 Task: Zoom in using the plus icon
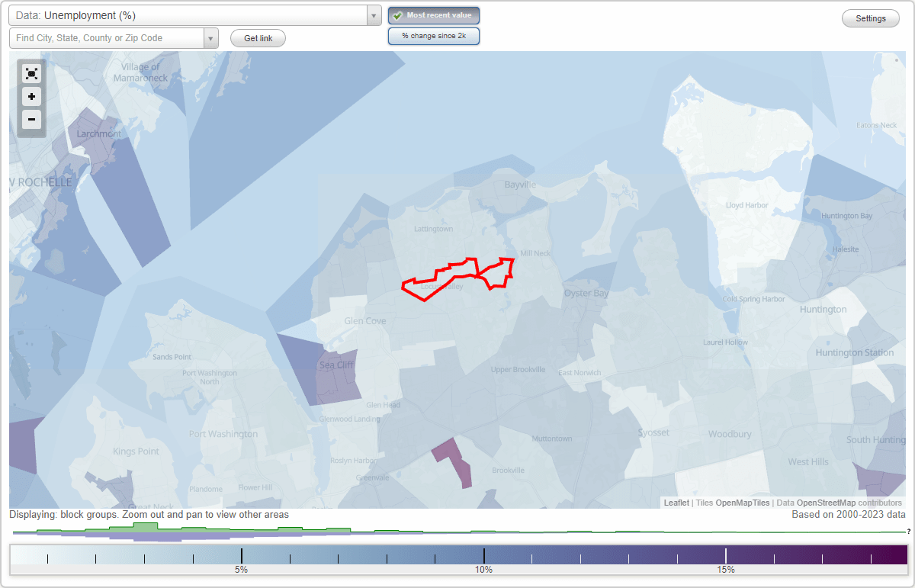coord(31,96)
